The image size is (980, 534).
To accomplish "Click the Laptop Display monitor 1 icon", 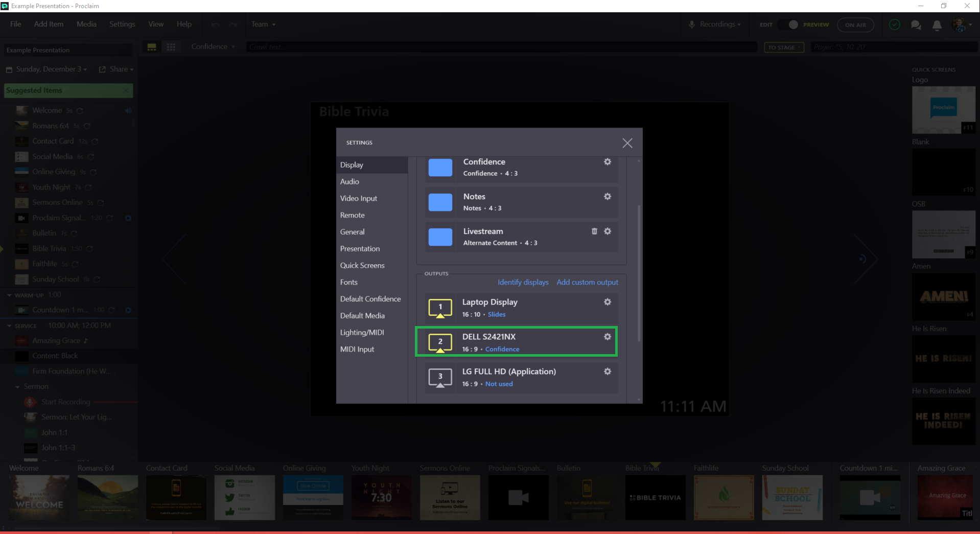I will [x=440, y=308].
